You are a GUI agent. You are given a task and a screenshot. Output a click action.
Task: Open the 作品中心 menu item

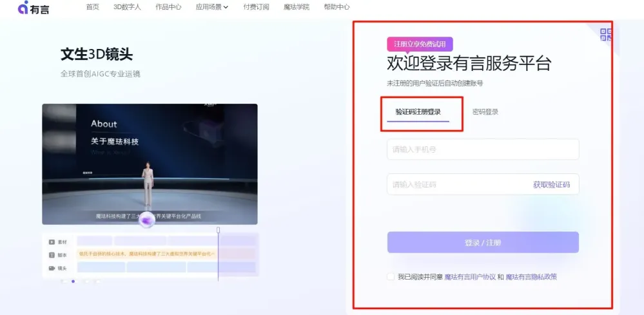pos(168,7)
